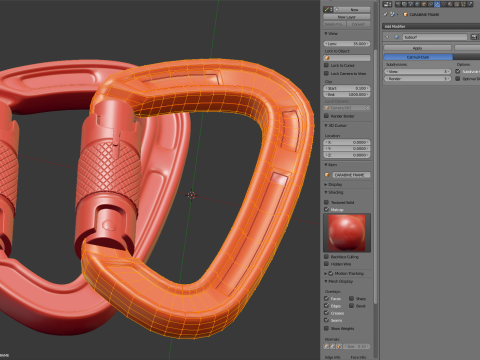Toggle the Render Border checkbox
Viewport: 480px width, 360px height.
click(326, 116)
